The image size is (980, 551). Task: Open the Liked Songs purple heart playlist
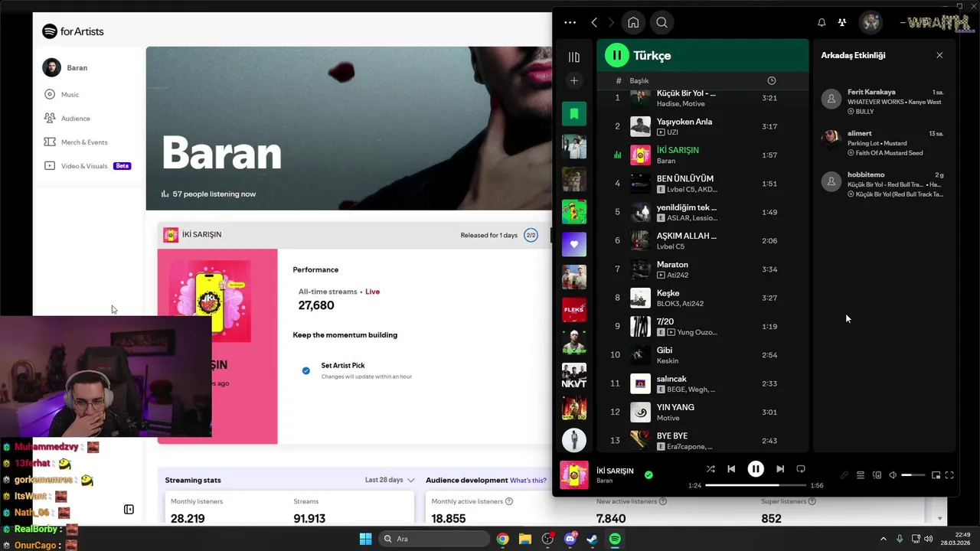(x=574, y=244)
